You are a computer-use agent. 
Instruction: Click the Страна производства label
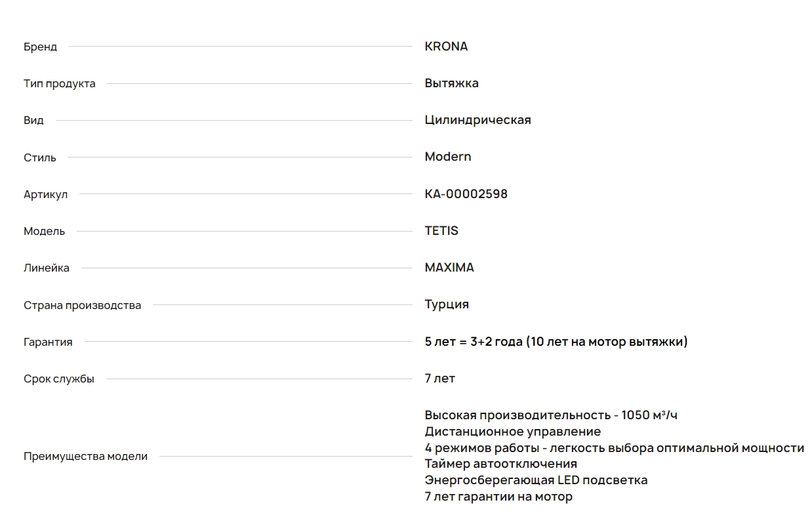point(82,306)
